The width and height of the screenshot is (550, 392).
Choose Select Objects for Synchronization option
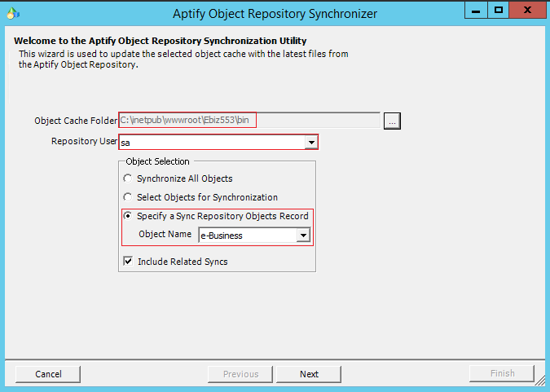click(x=128, y=197)
